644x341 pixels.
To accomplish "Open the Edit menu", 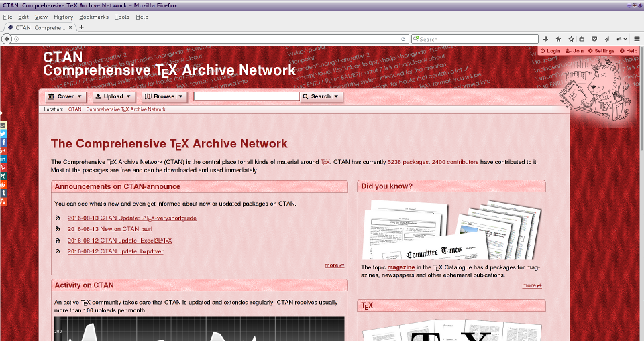I will click(x=23, y=17).
